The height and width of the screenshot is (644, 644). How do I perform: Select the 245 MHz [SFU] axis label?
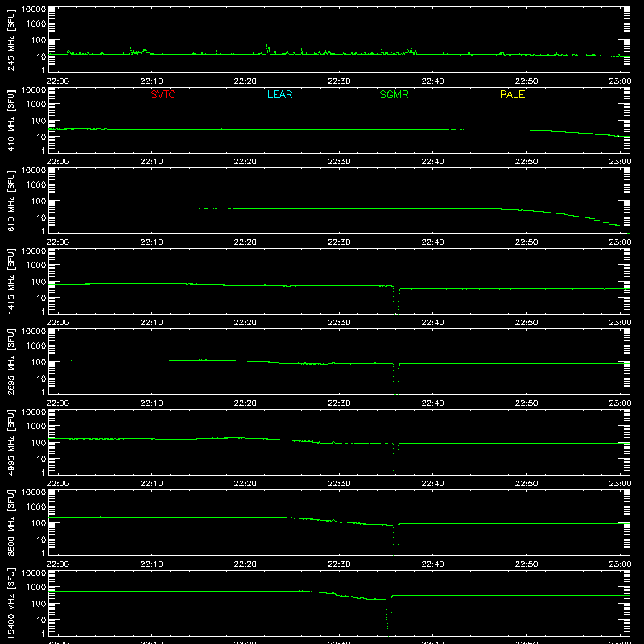11,40
